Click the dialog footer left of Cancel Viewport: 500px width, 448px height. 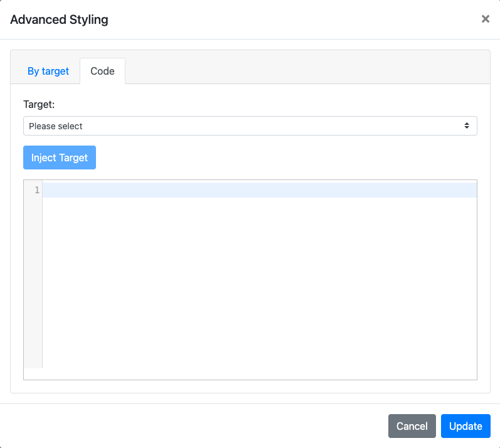188,426
